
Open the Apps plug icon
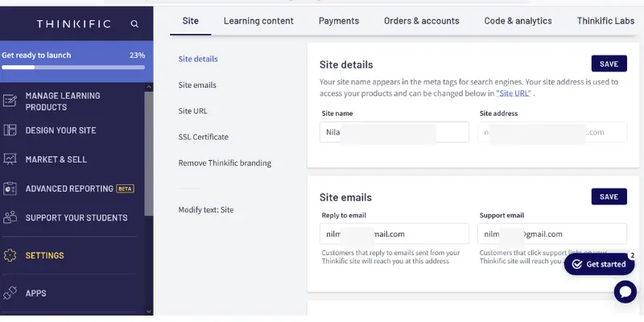point(10,293)
